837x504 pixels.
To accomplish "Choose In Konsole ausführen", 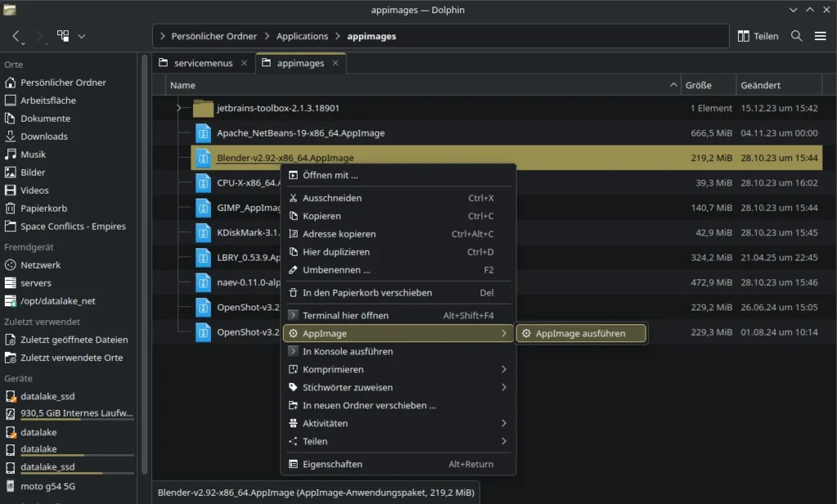I will 398,351.
